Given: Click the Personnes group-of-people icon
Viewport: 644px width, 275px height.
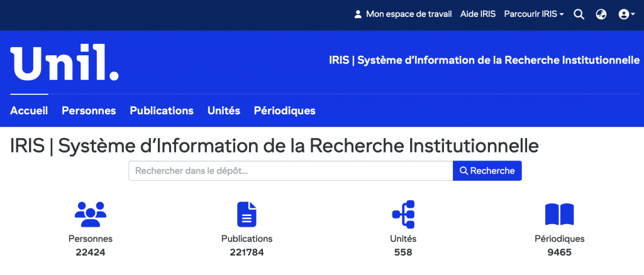Looking at the screenshot, I should [91, 214].
